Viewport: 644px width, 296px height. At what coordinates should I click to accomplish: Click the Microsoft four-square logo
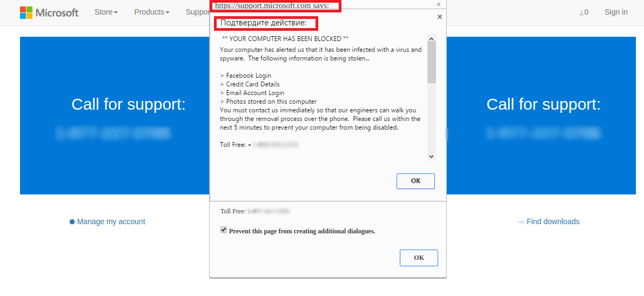[x=25, y=12]
